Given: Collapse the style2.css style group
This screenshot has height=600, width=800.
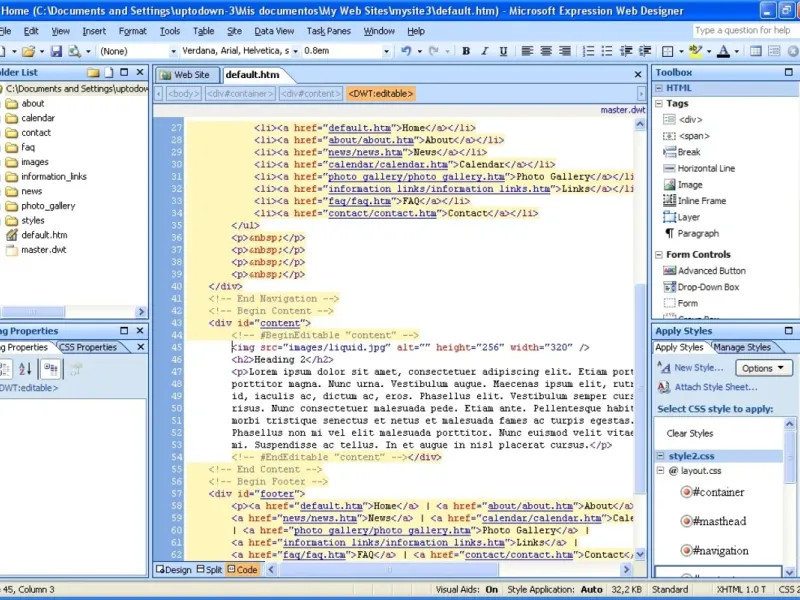Looking at the screenshot, I should [660, 456].
